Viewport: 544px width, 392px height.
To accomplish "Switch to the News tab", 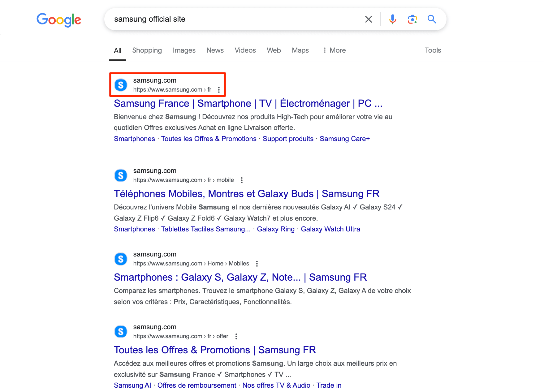I will coord(215,50).
